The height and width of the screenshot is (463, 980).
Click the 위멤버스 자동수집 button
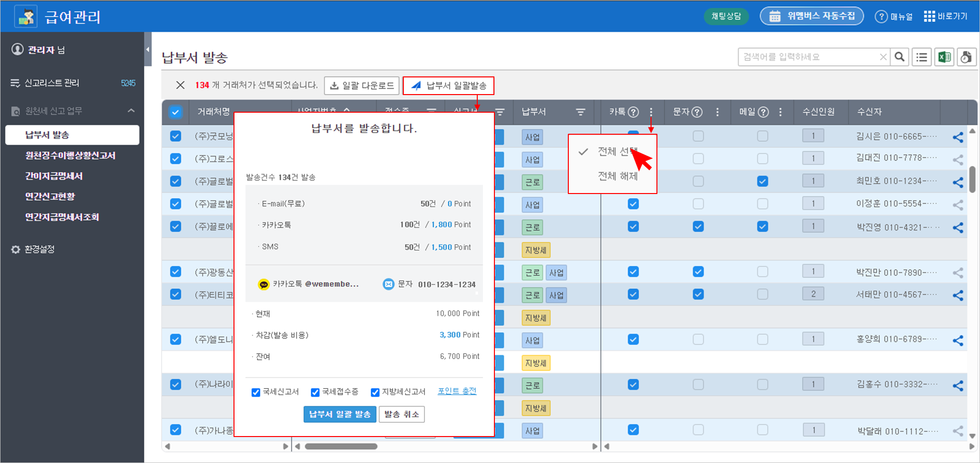click(812, 16)
